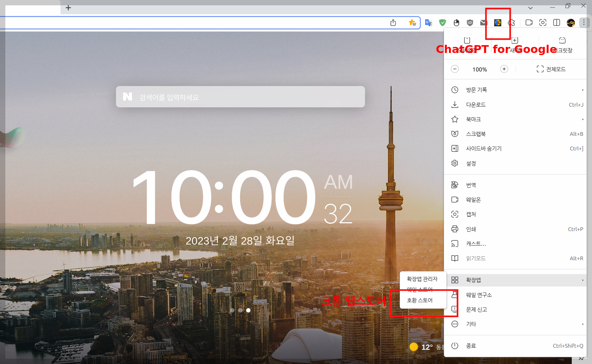The image size is (592, 364).
Task: Expand the 방문 기록 history submenu
Action: [515, 90]
